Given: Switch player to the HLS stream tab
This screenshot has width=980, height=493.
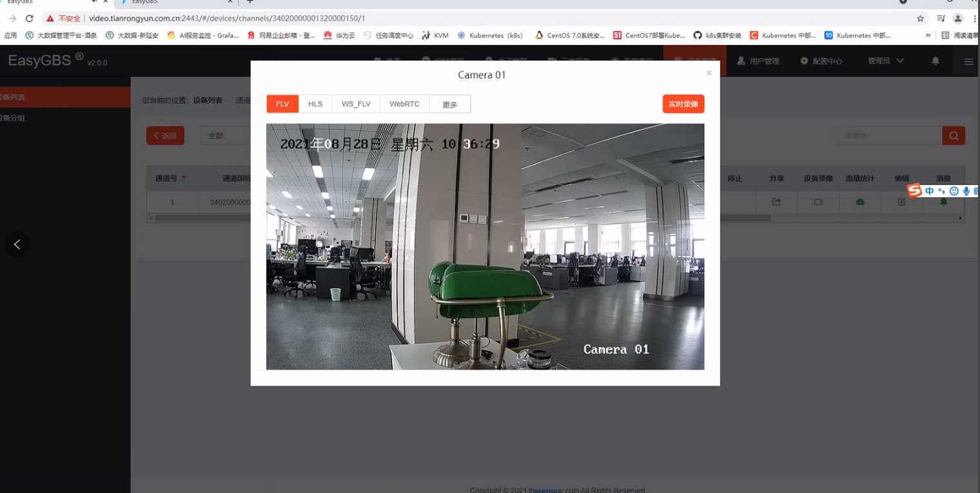Looking at the screenshot, I should (x=315, y=104).
